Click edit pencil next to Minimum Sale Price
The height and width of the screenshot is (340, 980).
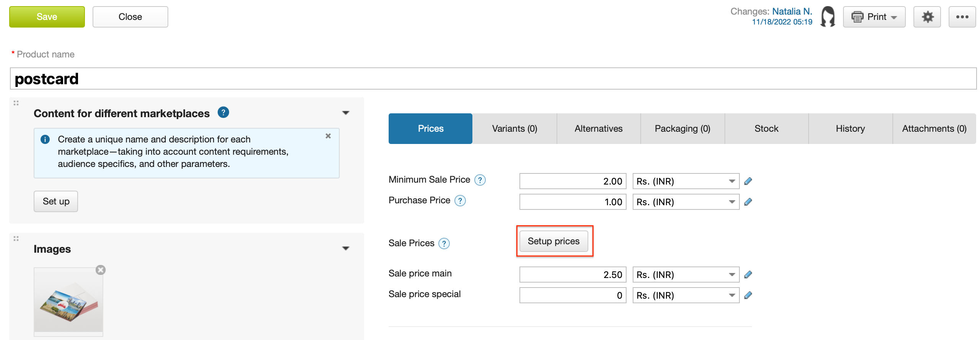pyautogui.click(x=748, y=181)
